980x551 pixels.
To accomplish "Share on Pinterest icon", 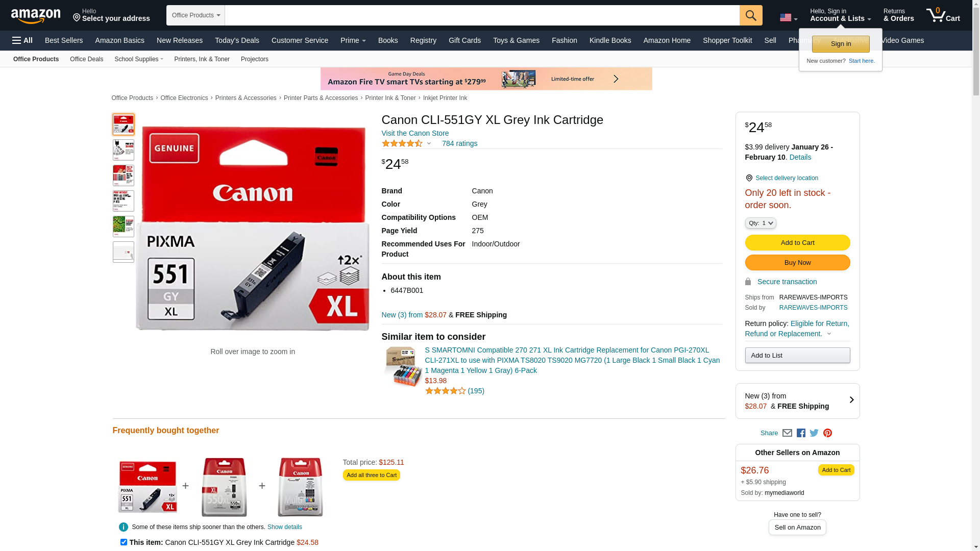I will (x=827, y=433).
